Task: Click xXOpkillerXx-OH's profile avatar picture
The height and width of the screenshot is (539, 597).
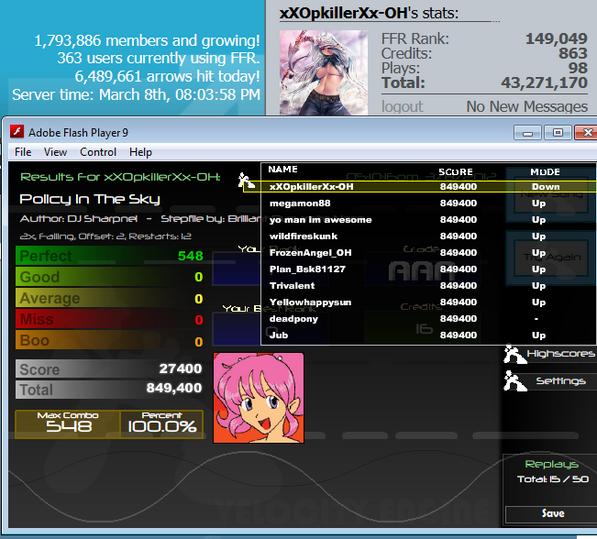Action: click(324, 72)
